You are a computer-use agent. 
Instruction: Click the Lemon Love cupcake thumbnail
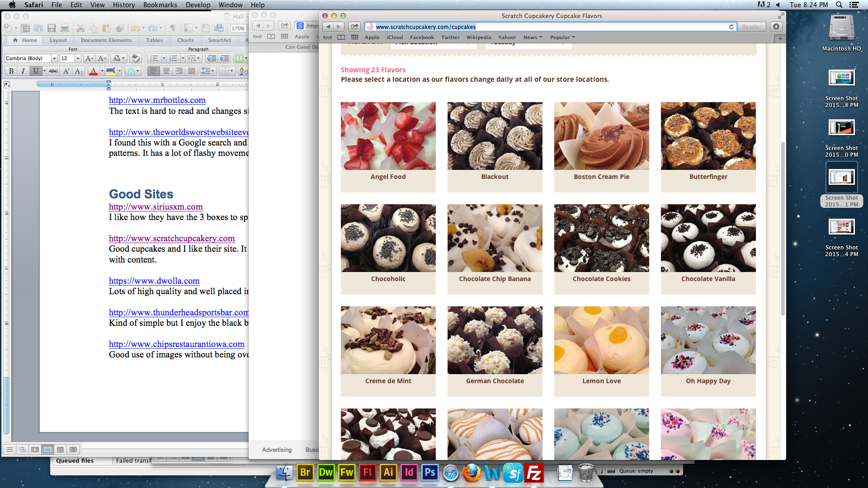point(601,340)
